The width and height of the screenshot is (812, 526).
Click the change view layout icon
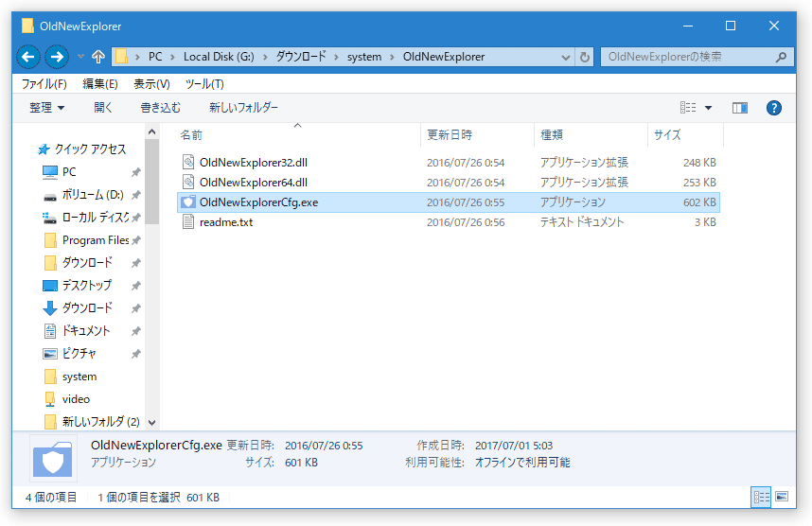click(x=688, y=108)
